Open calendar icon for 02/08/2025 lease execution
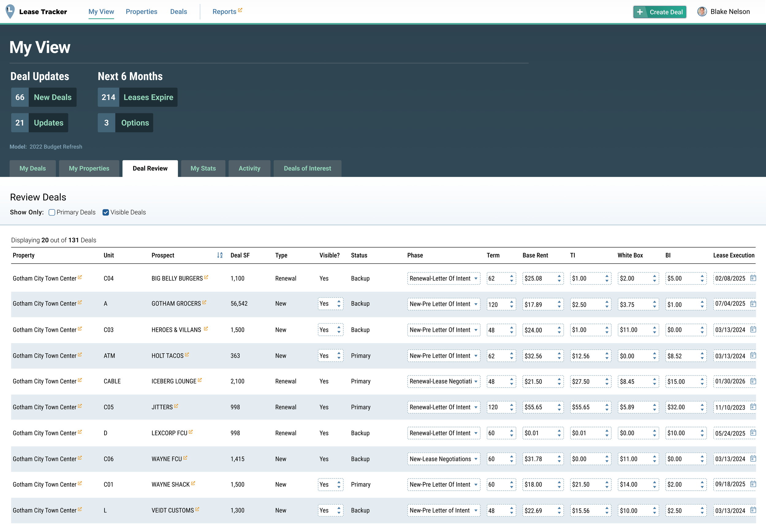Screen dimensions: 766x532 [753, 278]
